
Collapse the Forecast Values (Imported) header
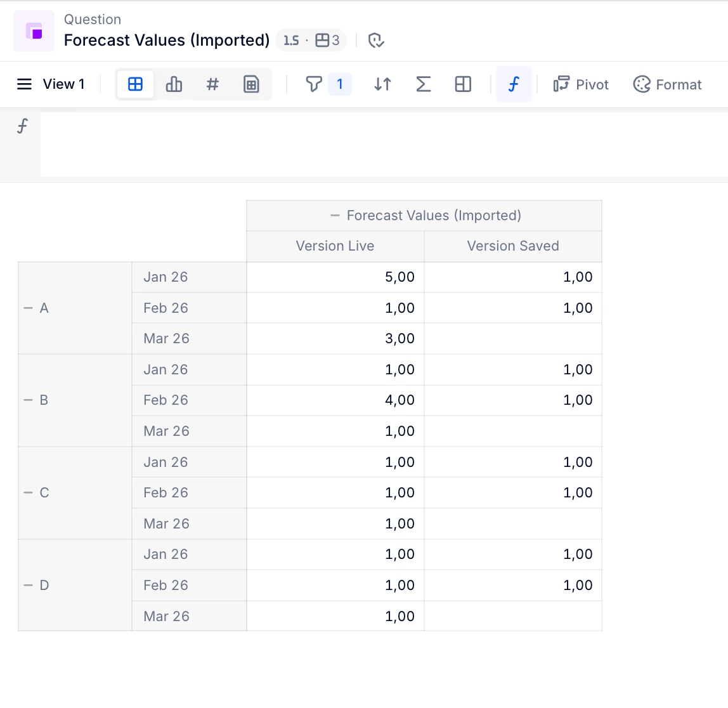pyautogui.click(x=335, y=216)
